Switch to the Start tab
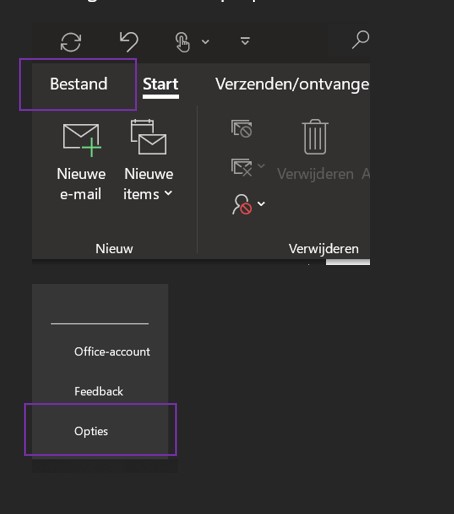454x514 pixels. [161, 84]
